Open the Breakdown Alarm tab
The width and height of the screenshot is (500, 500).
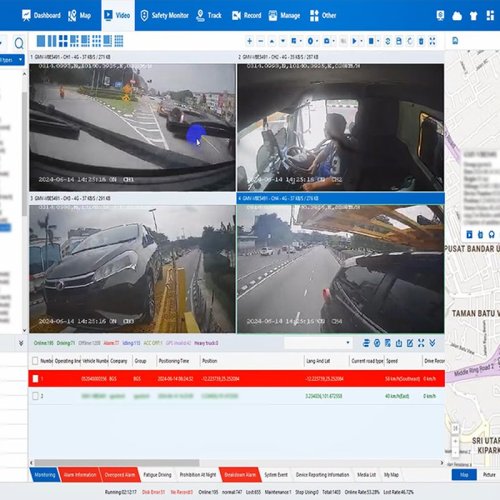[x=240, y=475]
